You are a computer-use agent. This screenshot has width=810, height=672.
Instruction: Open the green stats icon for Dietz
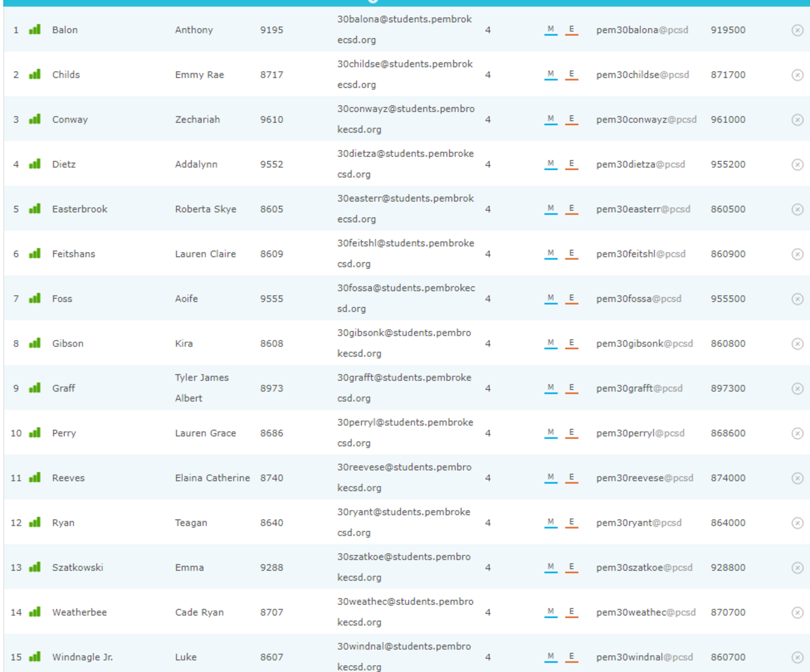click(35, 164)
